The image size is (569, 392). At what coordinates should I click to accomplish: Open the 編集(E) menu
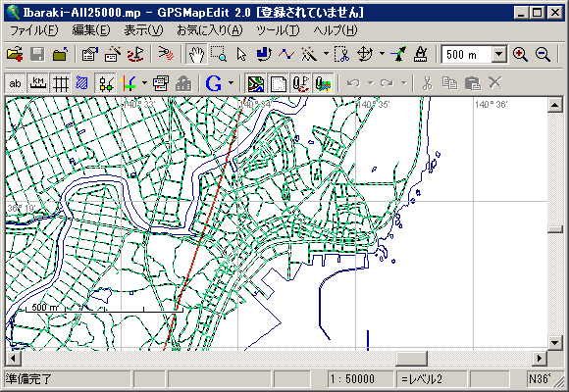pyautogui.click(x=91, y=30)
